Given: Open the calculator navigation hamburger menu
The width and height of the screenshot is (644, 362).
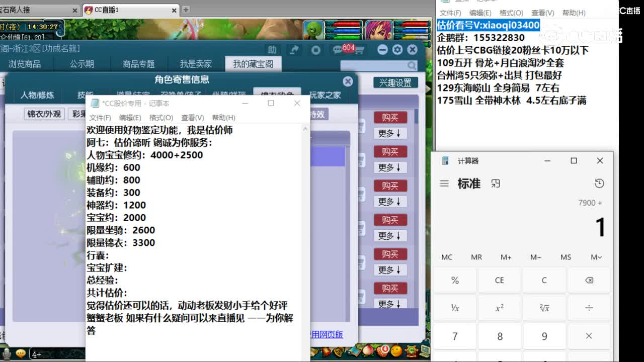Looking at the screenshot, I should [x=444, y=184].
